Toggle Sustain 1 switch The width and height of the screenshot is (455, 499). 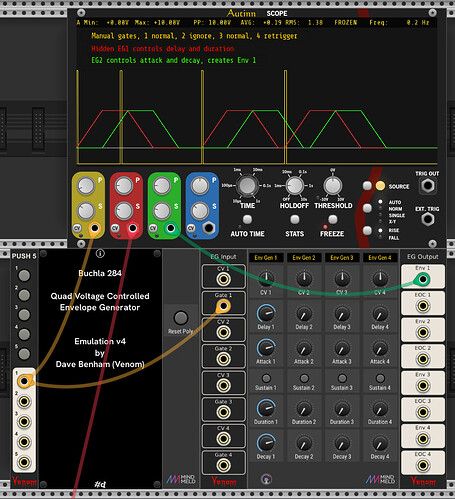(x=266, y=378)
